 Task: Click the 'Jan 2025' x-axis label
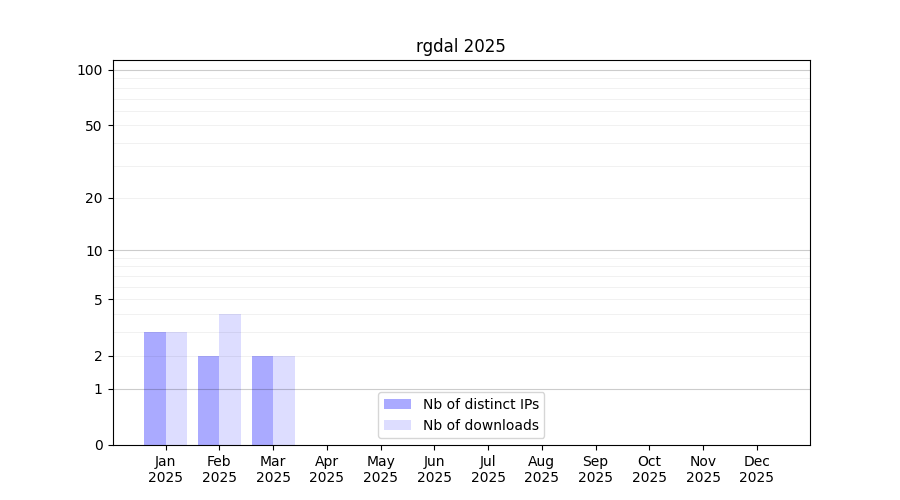(x=165, y=469)
